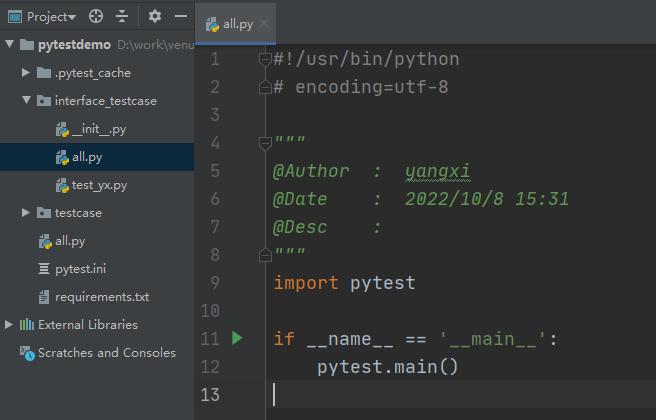Screen dimensions: 656x420
Task: Select the all.py editor tab
Action: coord(230,24)
